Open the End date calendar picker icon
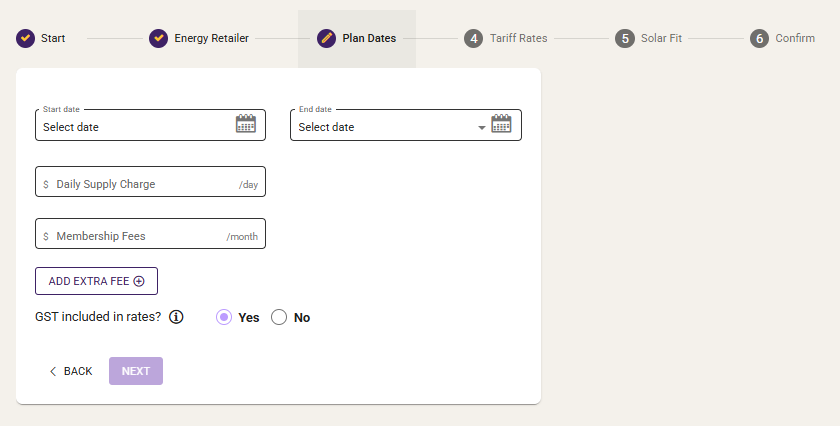This screenshot has height=426, width=840. click(501, 124)
